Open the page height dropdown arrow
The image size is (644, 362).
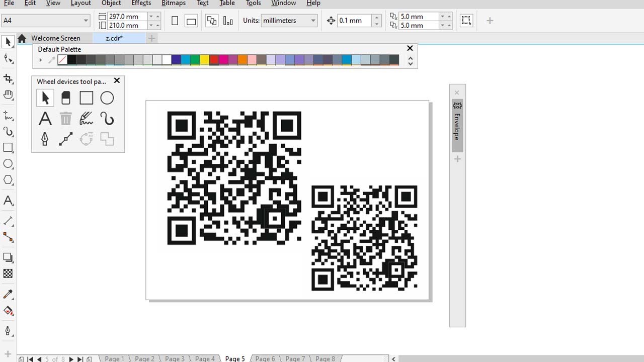151,25
